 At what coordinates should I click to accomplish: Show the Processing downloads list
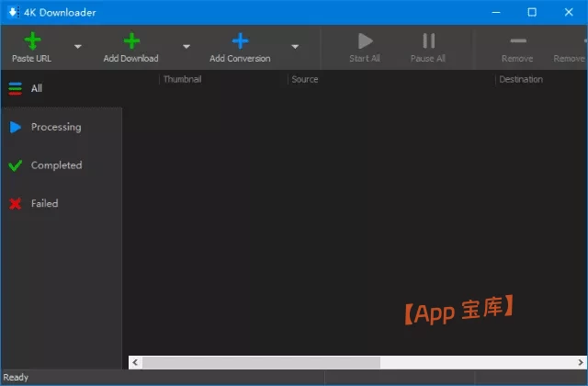click(55, 127)
